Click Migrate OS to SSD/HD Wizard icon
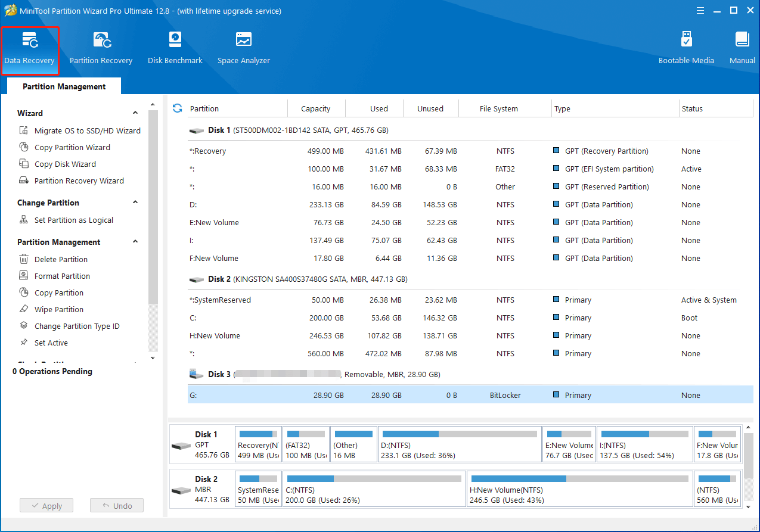Viewport: 760px width, 532px height. [x=24, y=130]
